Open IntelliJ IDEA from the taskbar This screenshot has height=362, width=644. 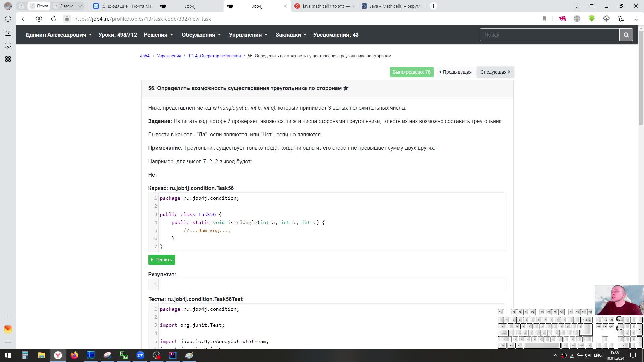[173, 355]
